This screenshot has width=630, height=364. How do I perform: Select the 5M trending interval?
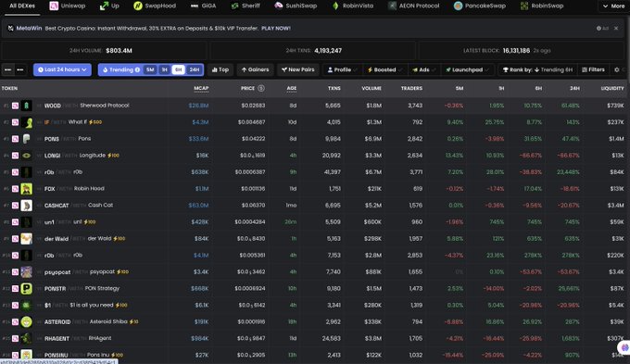[150, 69]
